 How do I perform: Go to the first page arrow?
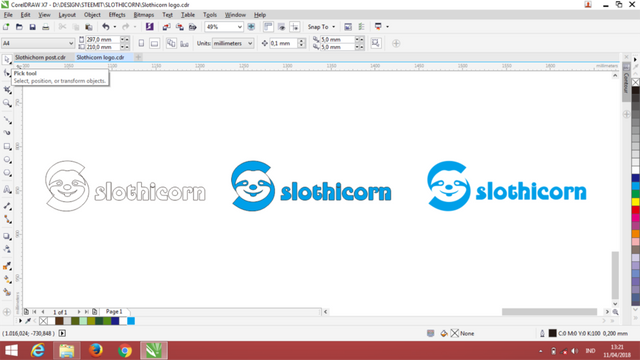[34, 312]
